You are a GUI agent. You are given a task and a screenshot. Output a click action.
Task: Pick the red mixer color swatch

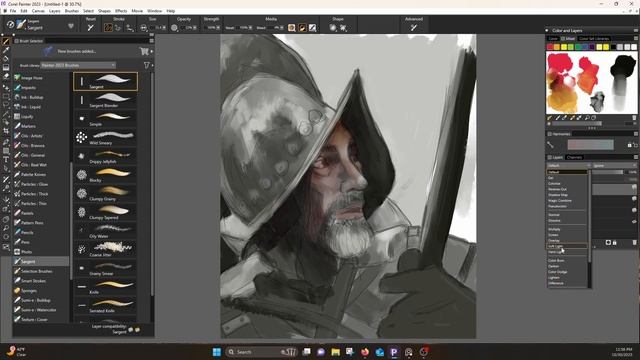click(x=550, y=47)
